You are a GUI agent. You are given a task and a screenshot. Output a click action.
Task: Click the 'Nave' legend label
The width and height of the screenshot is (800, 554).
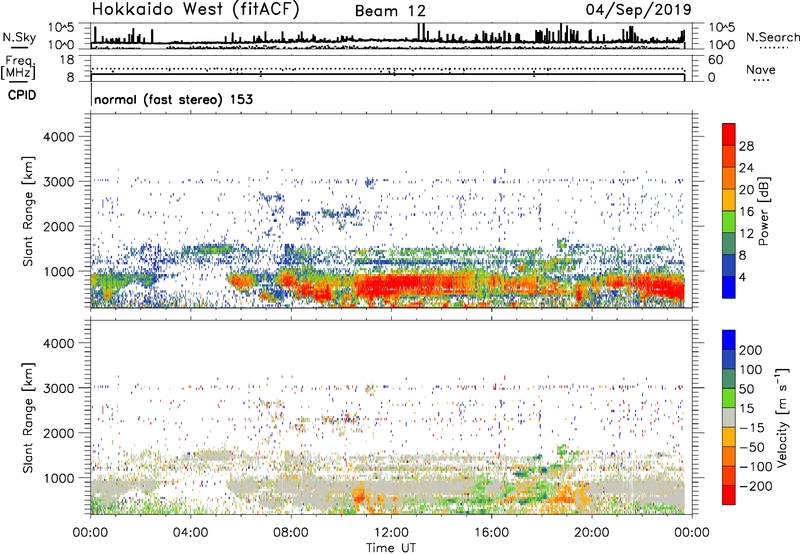[761, 69]
